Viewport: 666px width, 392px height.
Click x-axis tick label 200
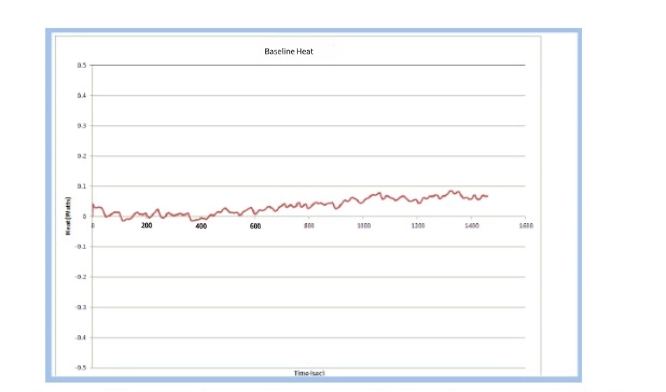click(x=147, y=226)
